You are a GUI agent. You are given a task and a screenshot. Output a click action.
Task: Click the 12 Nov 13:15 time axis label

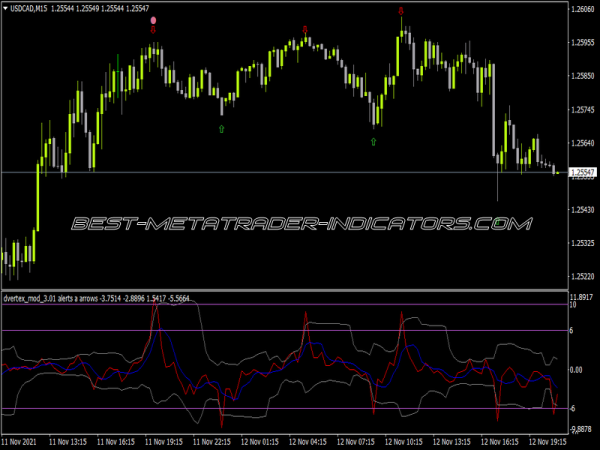pyautogui.click(x=452, y=442)
